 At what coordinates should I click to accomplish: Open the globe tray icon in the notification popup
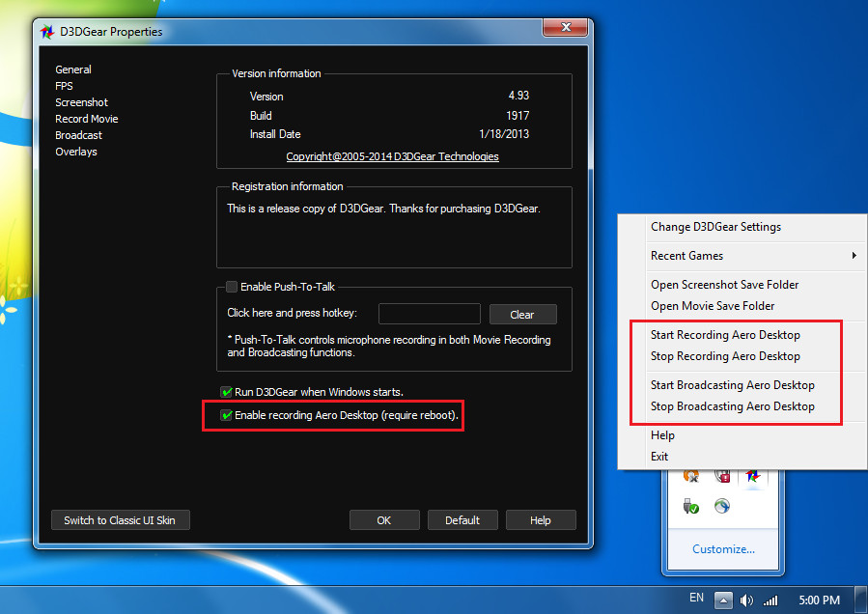click(x=723, y=505)
